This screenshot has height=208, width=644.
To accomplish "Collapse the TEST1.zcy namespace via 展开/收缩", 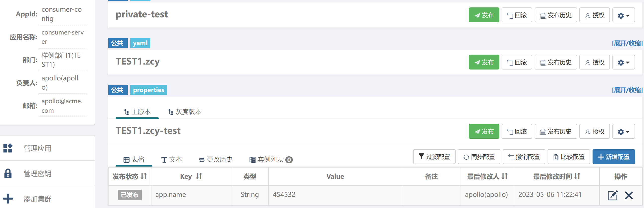I will [628, 43].
